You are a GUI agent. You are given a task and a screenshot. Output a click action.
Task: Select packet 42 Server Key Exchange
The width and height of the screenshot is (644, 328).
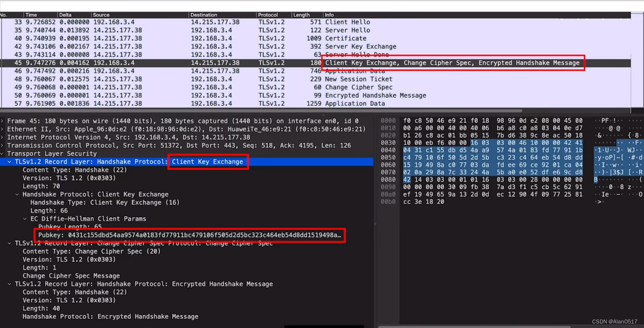[315, 47]
